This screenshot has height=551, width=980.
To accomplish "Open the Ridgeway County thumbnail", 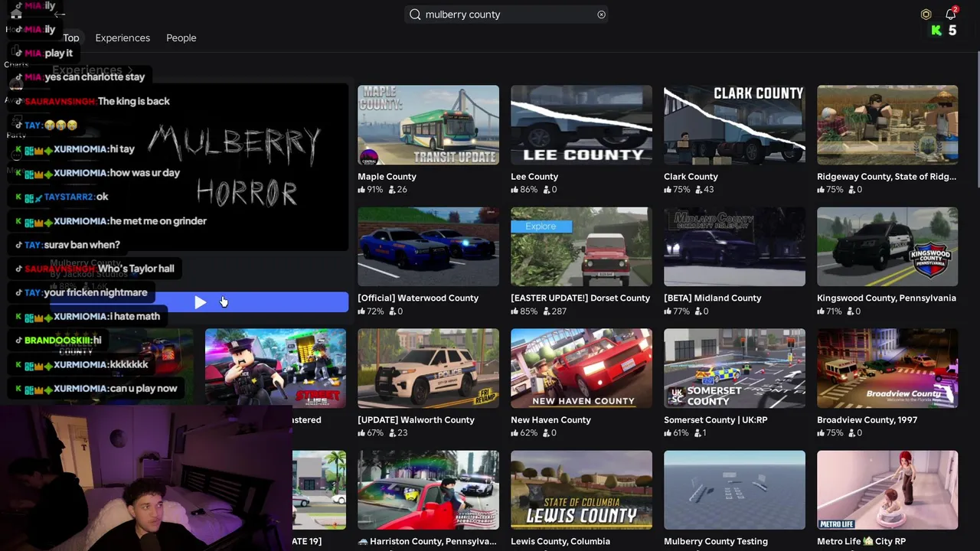I will (x=887, y=125).
